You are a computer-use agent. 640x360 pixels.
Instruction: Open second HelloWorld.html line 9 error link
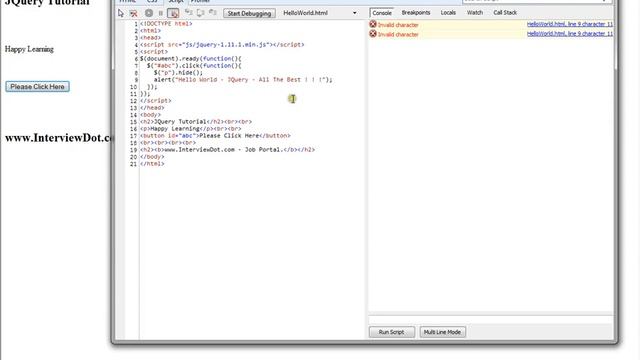tap(570, 34)
